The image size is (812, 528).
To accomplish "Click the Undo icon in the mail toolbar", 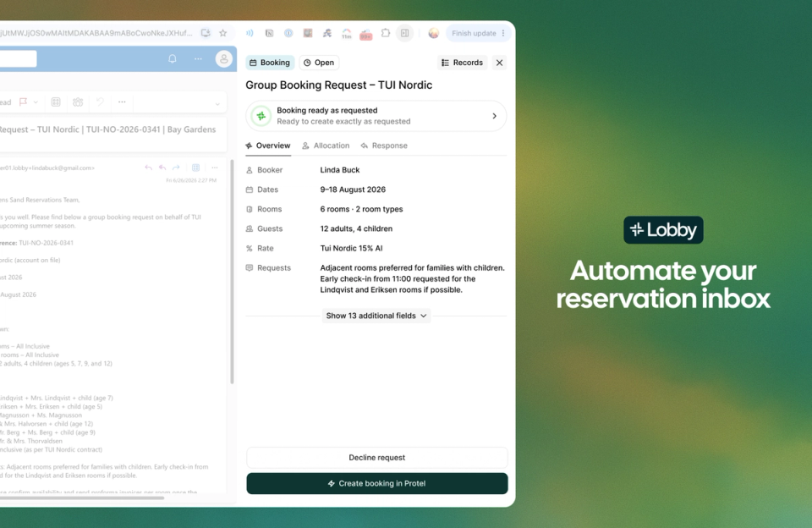I will pos(100,102).
